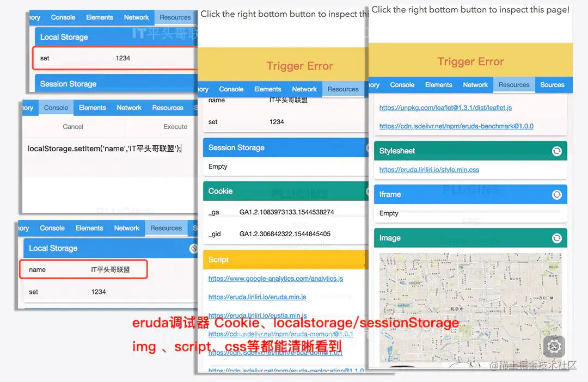Click the map image thumbnail under Image
The height and width of the screenshot is (382, 588).
click(x=470, y=307)
